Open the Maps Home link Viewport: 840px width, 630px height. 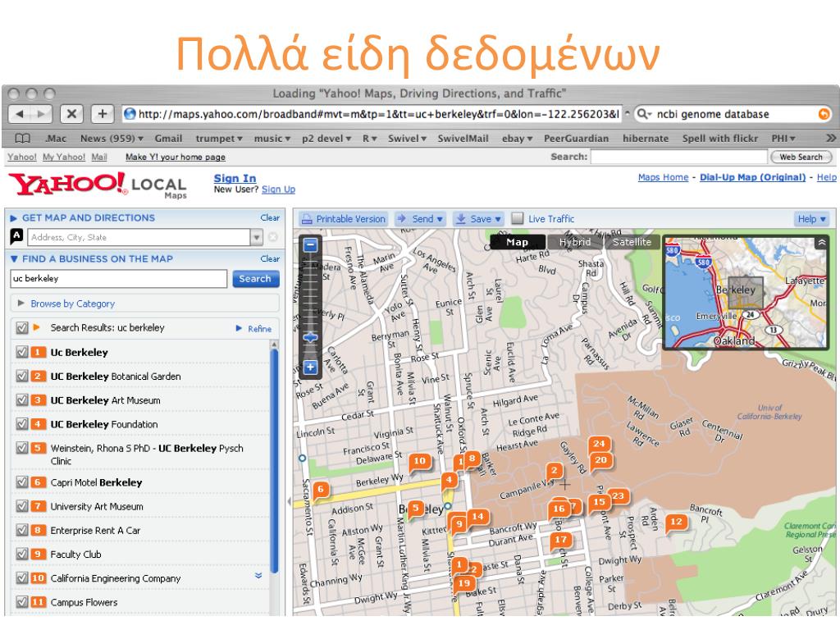click(663, 177)
